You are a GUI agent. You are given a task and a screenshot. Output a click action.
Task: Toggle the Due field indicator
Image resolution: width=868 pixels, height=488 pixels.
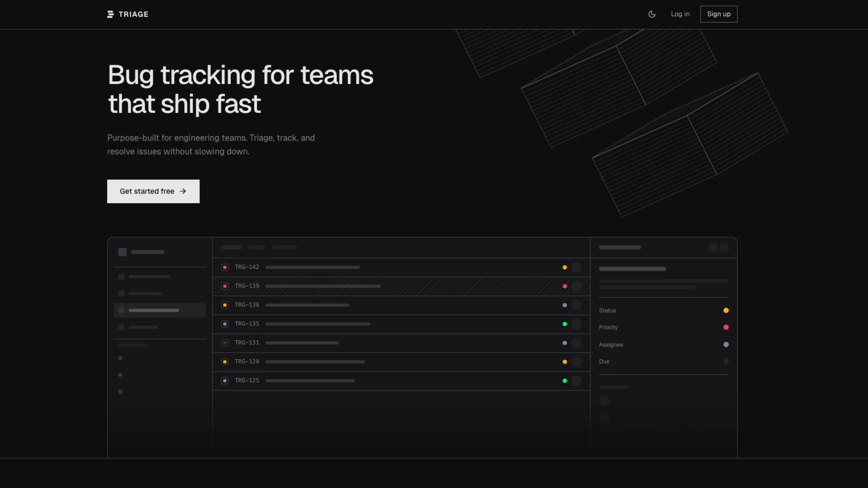click(726, 361)
